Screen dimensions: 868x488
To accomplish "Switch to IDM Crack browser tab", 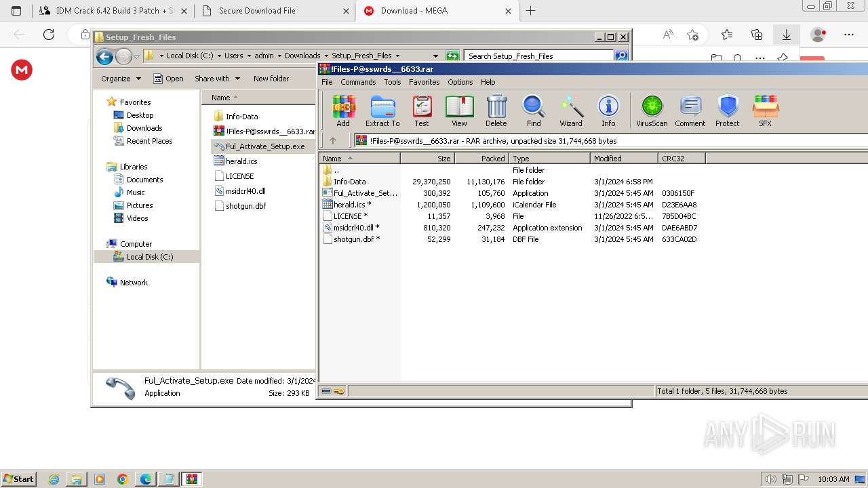I will pyautogui.click(x=113, y=11).
